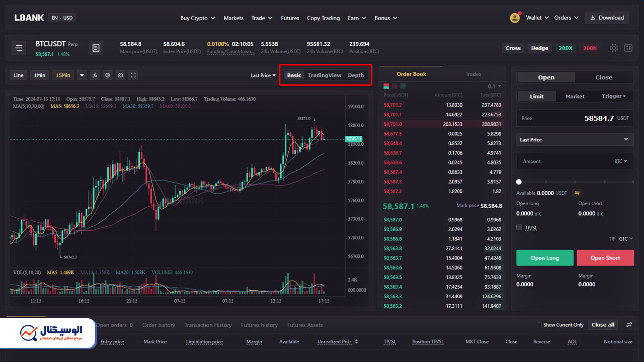Click the user avatar icon
Screen dimensions: 644x362
coord(515,18)
